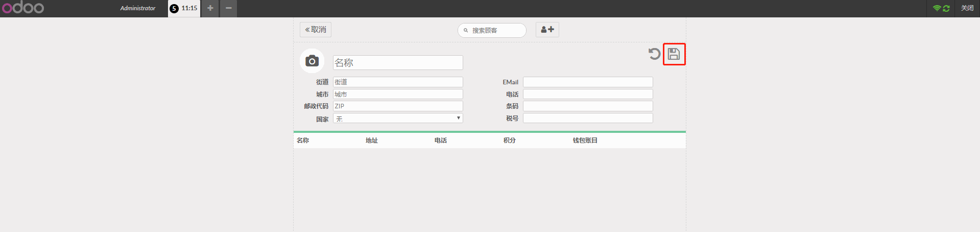The height and width of the screenshot is (232, 980).
Task: Click the Odoo logo
Action: point(23,8)
